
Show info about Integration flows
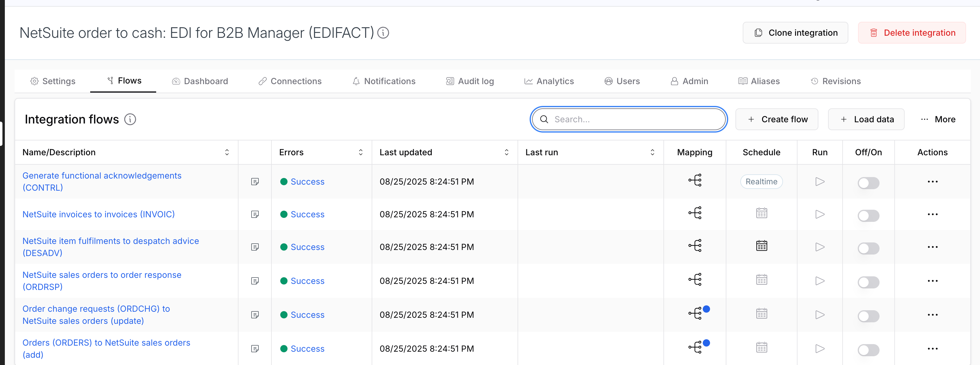click(x=130, y=120)
